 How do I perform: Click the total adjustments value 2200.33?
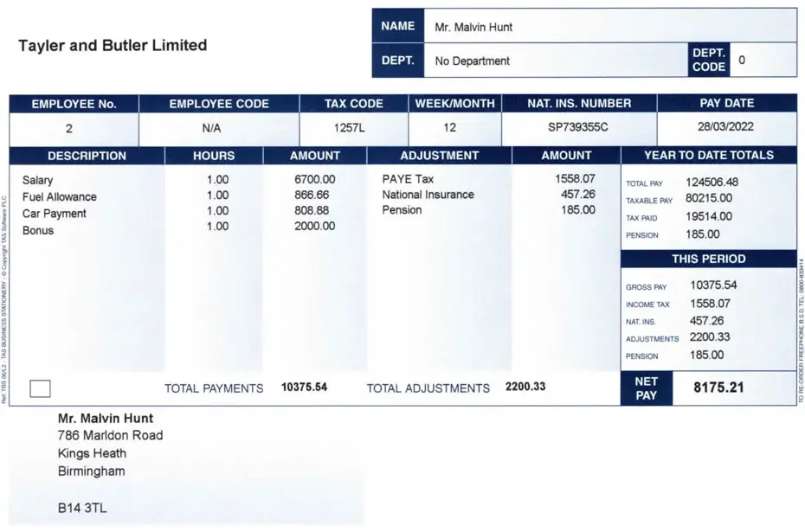coord(525,387)
